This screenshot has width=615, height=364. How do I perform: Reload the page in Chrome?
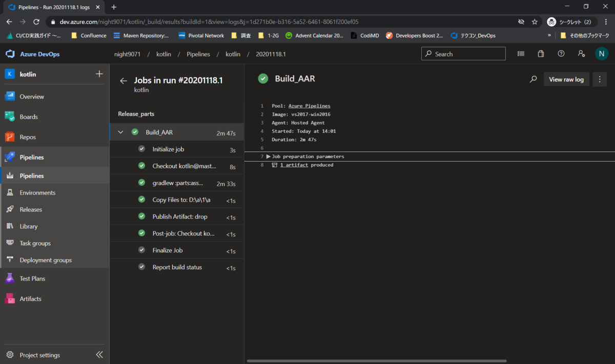click(x=36, y=22)
